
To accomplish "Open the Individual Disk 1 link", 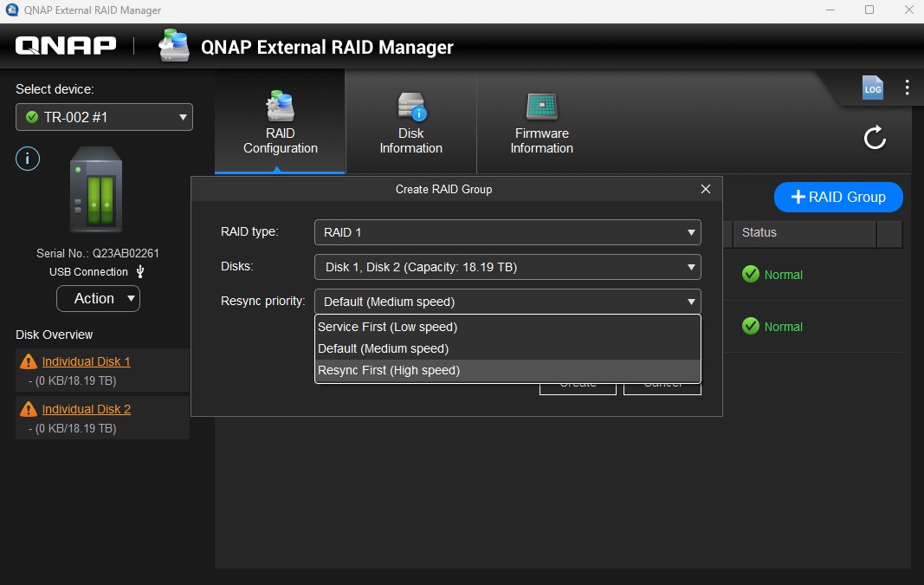I will click(x=86, y=361).
